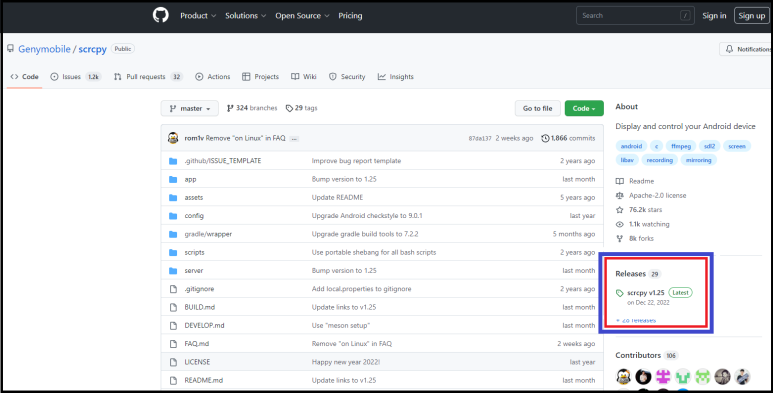Select the mirroring topic tag
The width and height of the screenshot is (773, 393).
point(699,160)
